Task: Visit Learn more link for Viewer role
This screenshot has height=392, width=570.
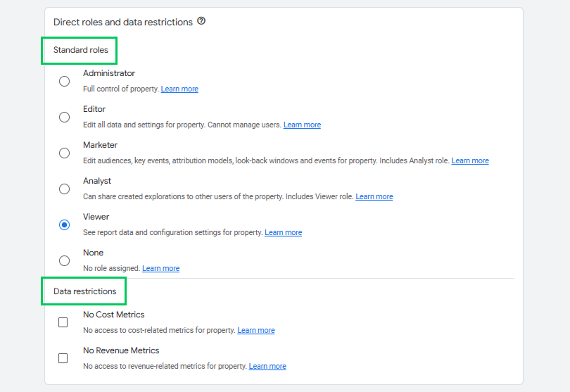Action: (x=283, y=232)
